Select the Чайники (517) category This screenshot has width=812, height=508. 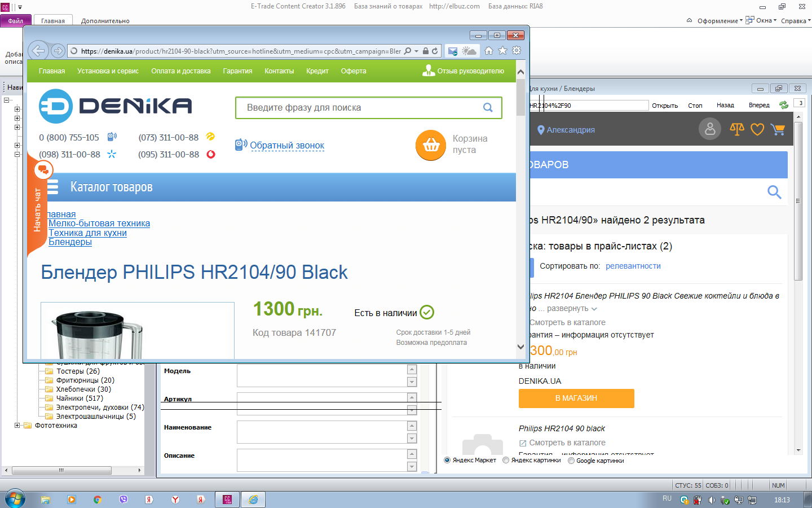80,398
